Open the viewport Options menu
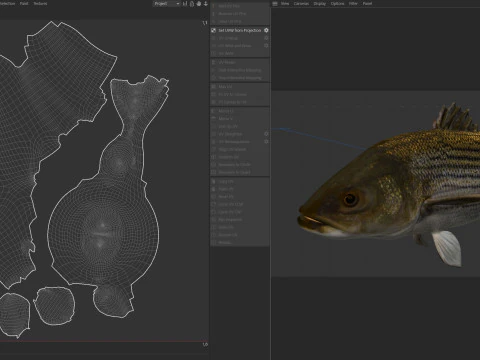 337,4
